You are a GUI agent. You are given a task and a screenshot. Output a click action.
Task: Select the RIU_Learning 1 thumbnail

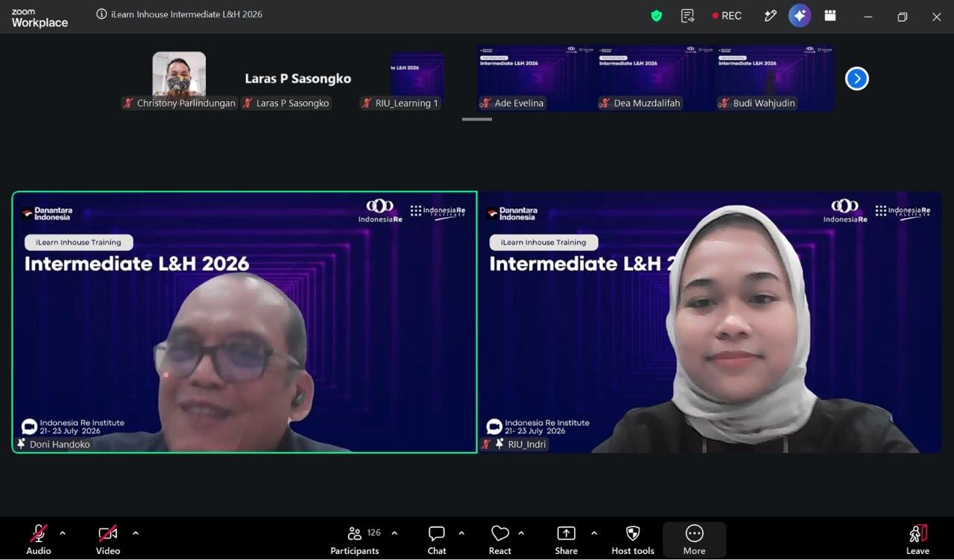tap(417, 78)
